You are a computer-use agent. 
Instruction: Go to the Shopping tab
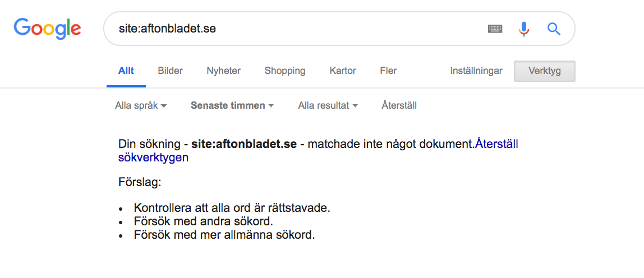tap(284, 71)
